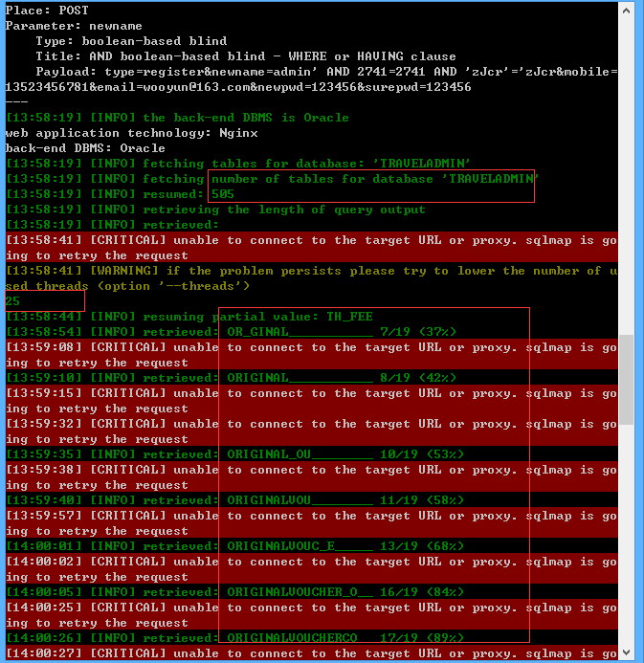This screenshot has height=663, width=644.
Task: Click the scrollbar down arrow
Action: click(626, 652)
